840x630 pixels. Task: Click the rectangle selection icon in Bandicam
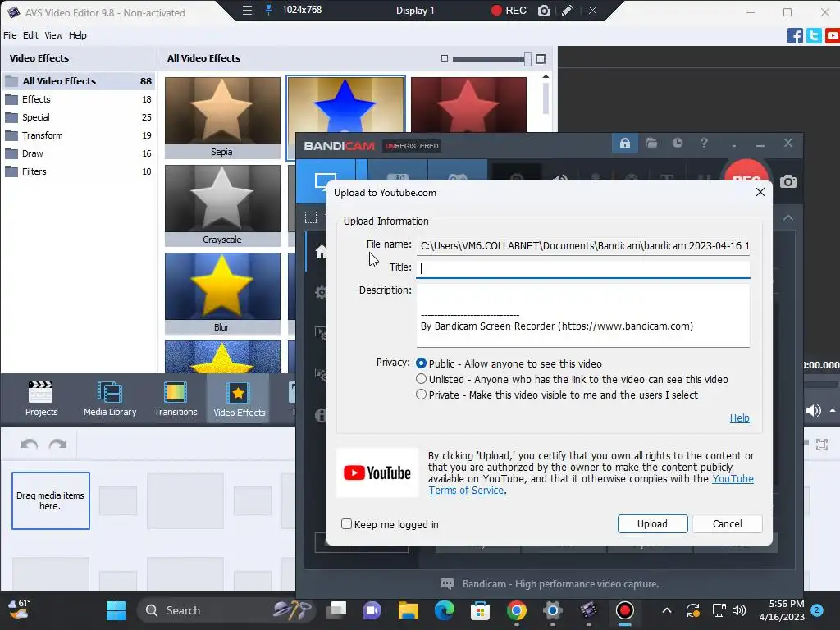point(311,217)
